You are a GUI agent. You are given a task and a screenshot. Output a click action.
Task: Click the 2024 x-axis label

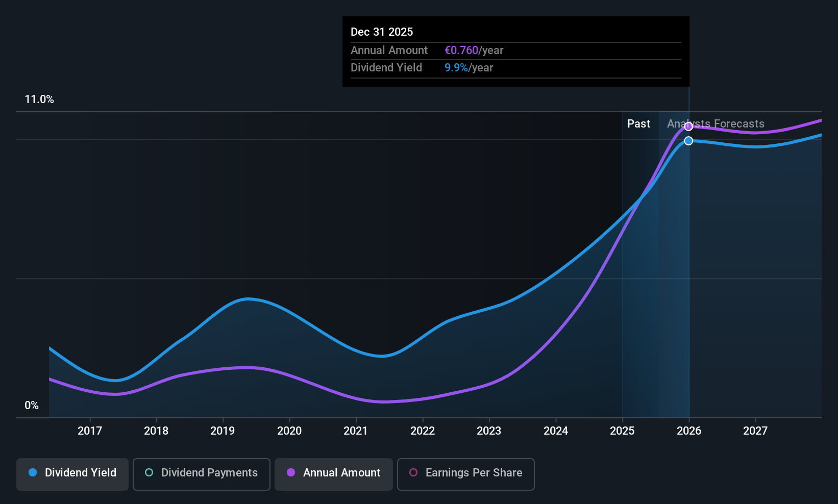coord(556,431)
